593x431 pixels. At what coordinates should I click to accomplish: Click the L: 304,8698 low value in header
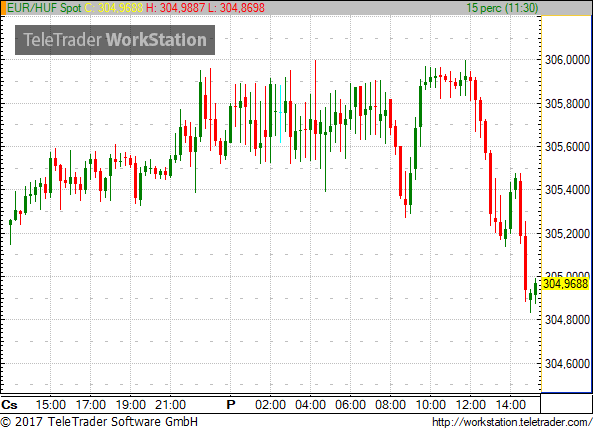pos(236,8)
